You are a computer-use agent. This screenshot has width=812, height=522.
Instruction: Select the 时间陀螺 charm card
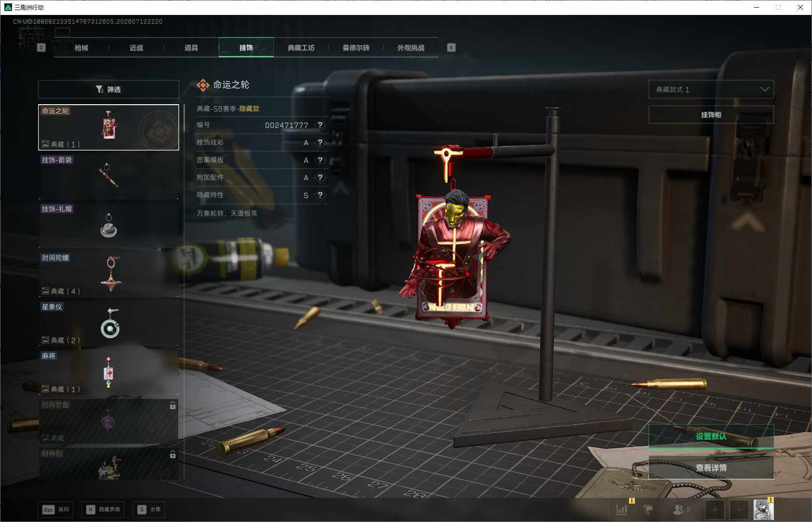pos(109,274)
